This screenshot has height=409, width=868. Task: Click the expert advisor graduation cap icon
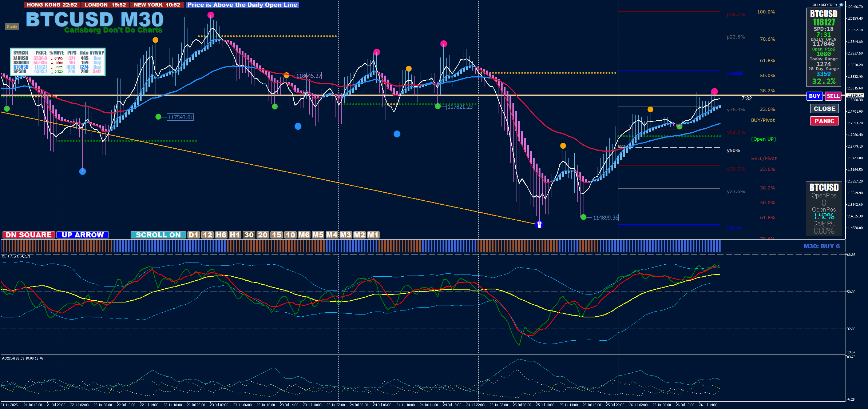pos(841,5)
